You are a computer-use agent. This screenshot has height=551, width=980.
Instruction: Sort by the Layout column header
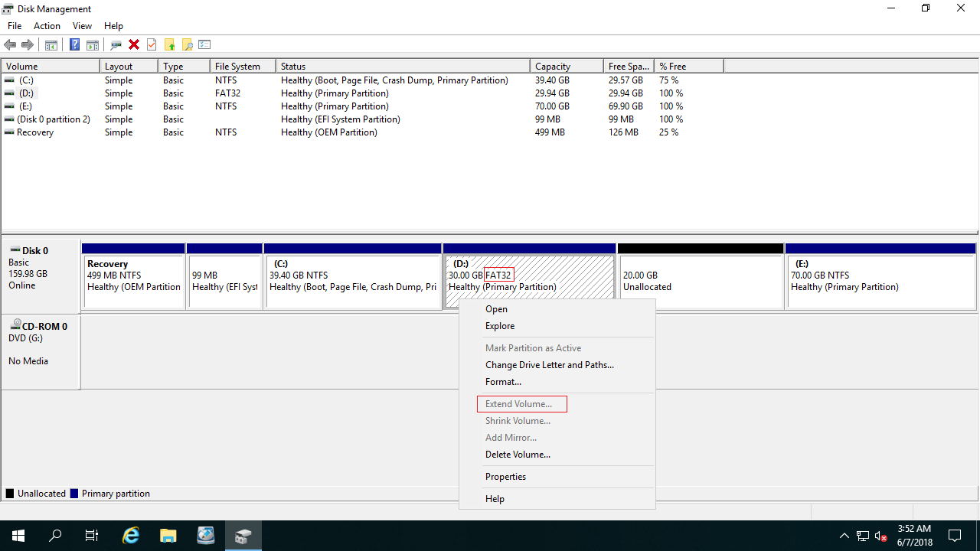click(129, 67)
